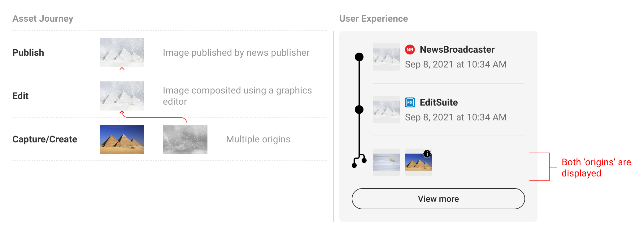This screenshot has width=644, height=234.
Task: Click the Publish row snowy pyramid image
Action: coord(122,53)
